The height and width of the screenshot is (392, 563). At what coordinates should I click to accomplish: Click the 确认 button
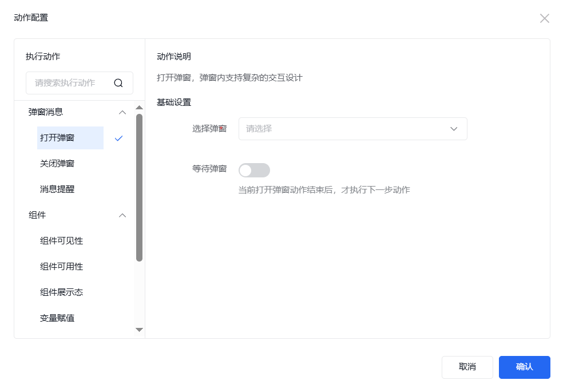click(524, 367)
